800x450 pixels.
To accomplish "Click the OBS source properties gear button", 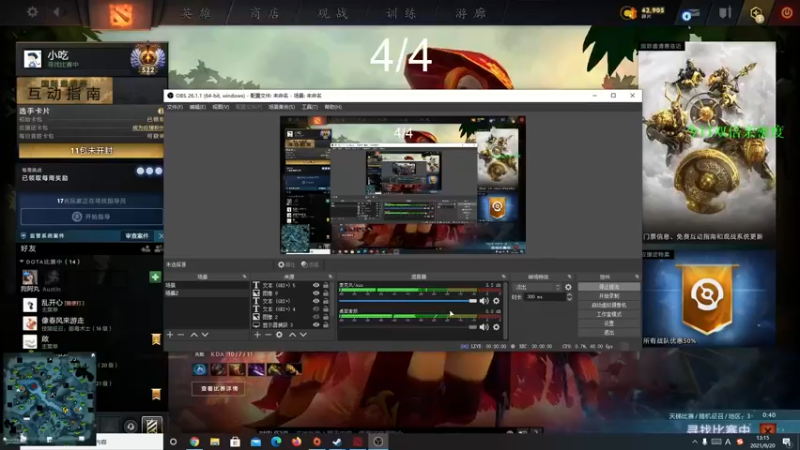I will coord(286,265).
